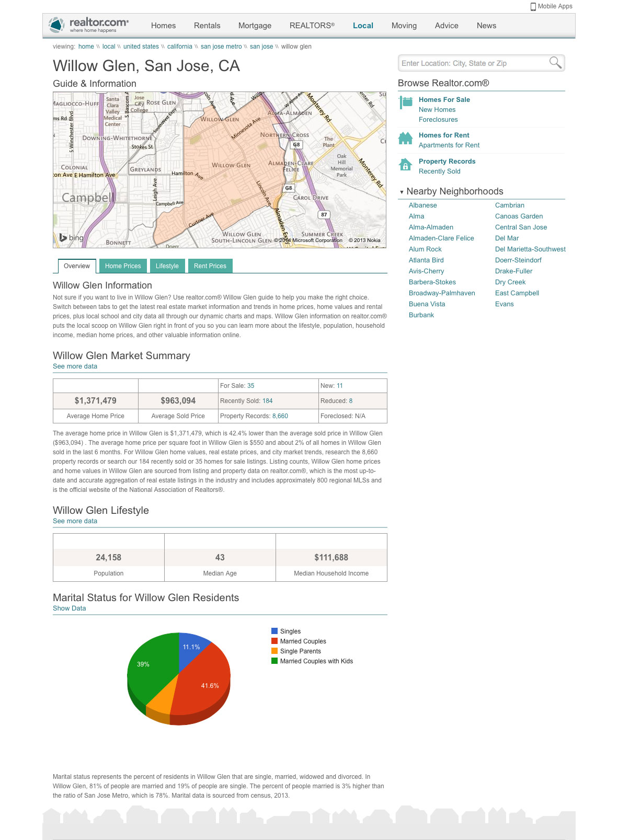
Task: Open the News menu item
Action: (486, 26)
